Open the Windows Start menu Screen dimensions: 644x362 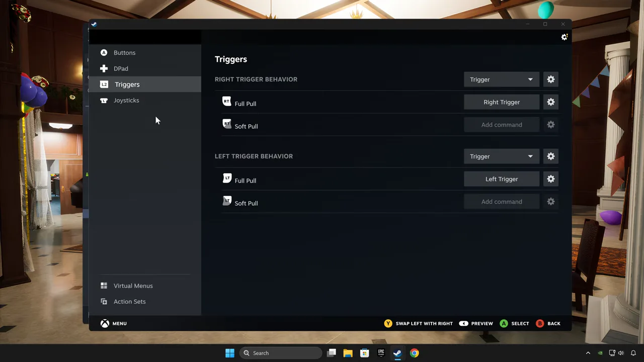230,353
